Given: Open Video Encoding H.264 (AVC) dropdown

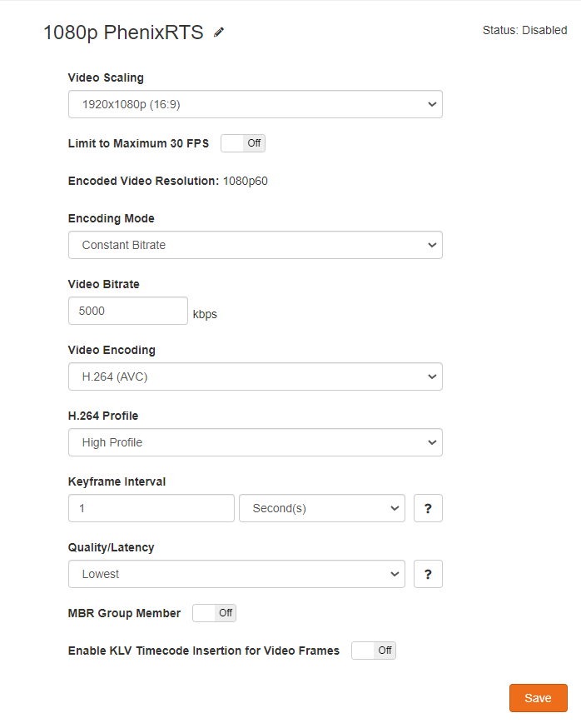Looking at the screenshot, I should point(256,376).
